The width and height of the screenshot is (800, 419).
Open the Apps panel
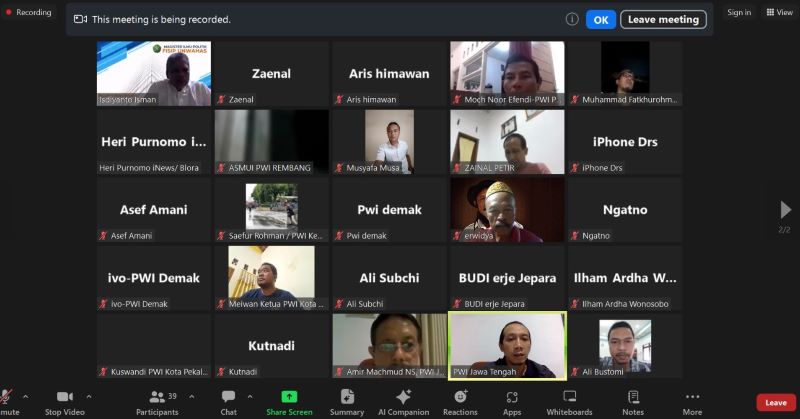click(512, 401)
